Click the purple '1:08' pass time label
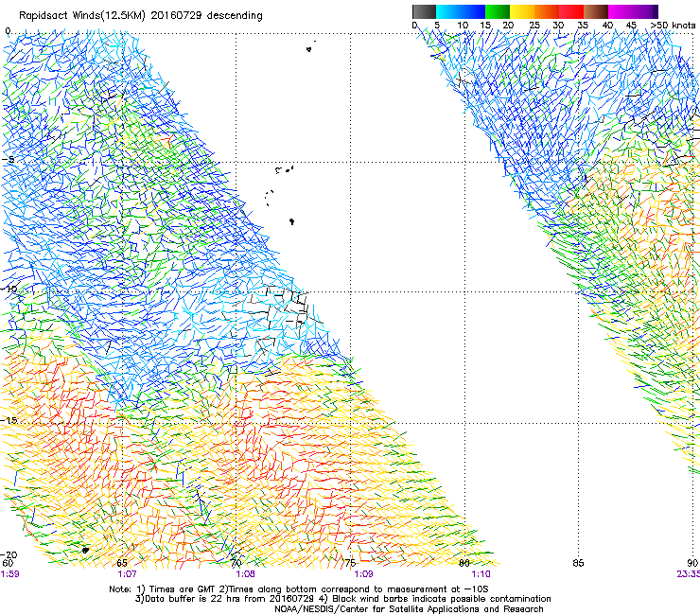700x615 pixels. (x=246, y=574)
